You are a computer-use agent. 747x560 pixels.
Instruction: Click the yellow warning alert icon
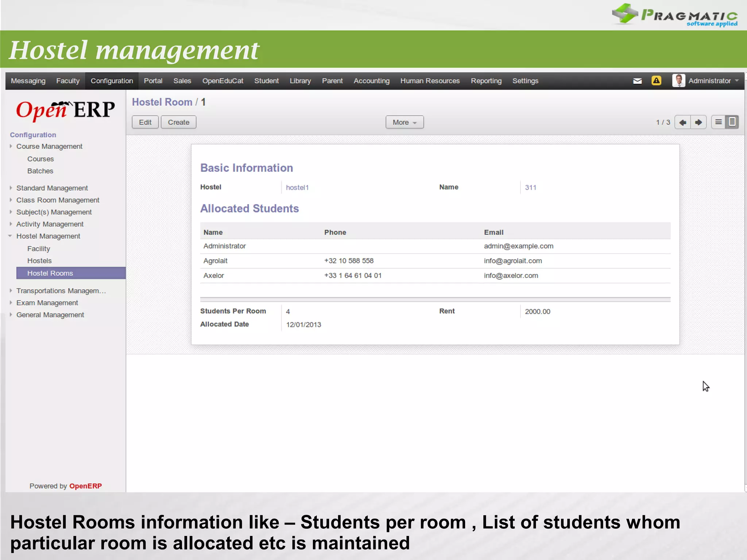point(656,81)
